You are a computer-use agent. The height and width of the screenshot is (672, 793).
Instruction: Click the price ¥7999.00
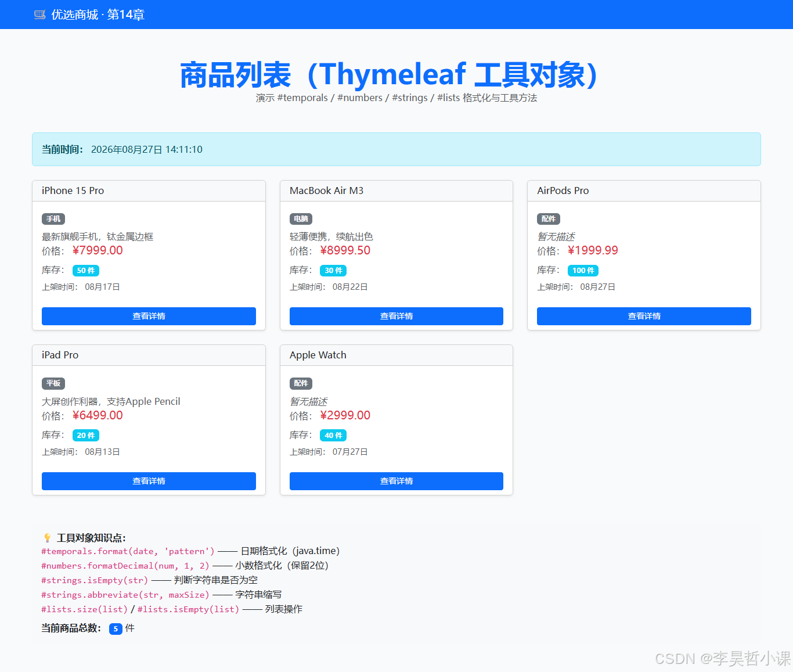tap(98, 250)
